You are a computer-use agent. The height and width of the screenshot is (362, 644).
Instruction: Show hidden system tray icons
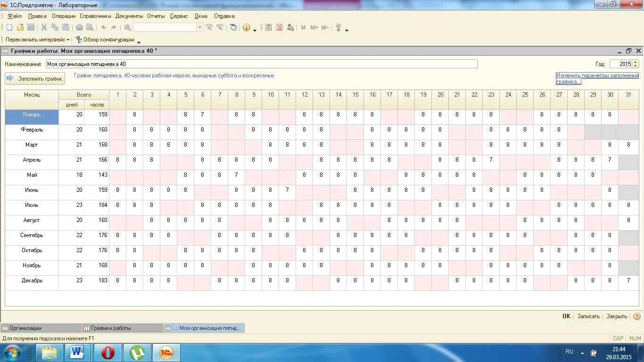click(x=582, y=352)
